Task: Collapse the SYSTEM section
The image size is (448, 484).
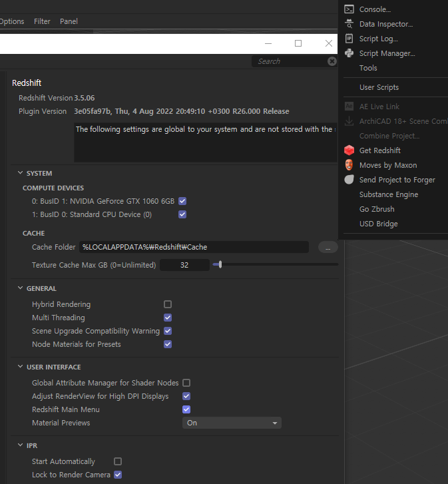Action: tap(21, 173)
